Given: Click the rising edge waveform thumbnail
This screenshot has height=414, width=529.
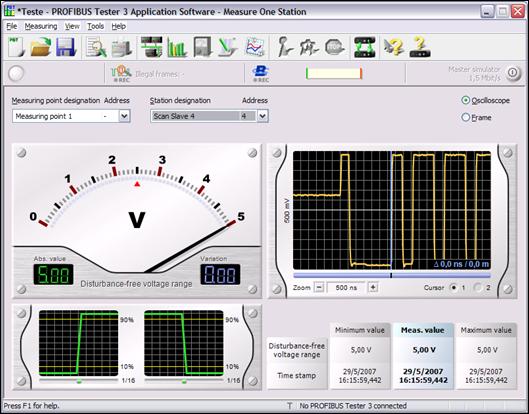Looking at the screenshot, I should click(x=79, y=343).
